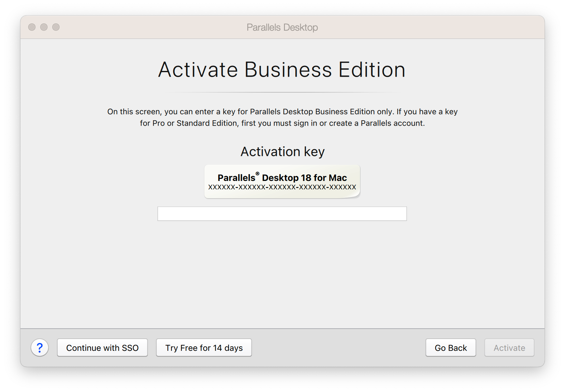Click the Activate Business Edition heading
The width and height of the screenshot is (565, 392).
[282, 70]
